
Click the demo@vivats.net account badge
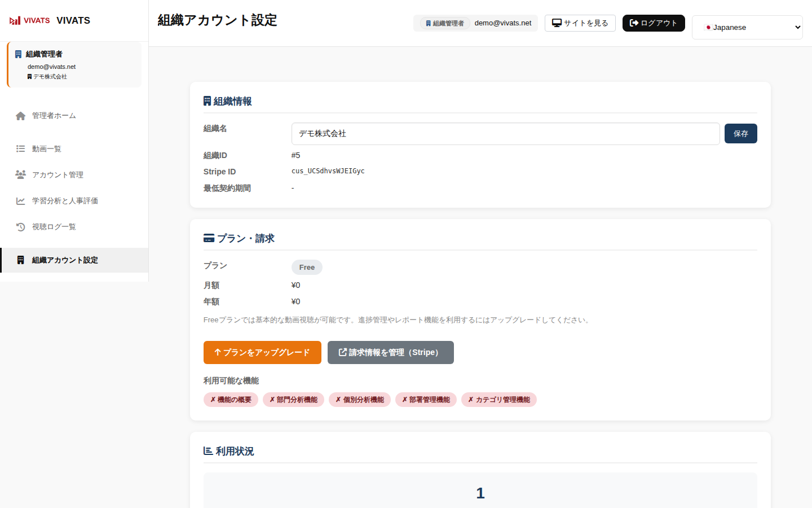click(475, 23)
